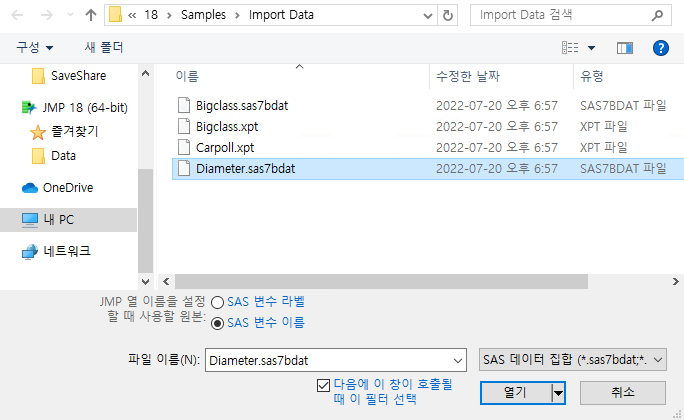Select 네트워크 in navigation pane
684x420 pixels.
68,251
